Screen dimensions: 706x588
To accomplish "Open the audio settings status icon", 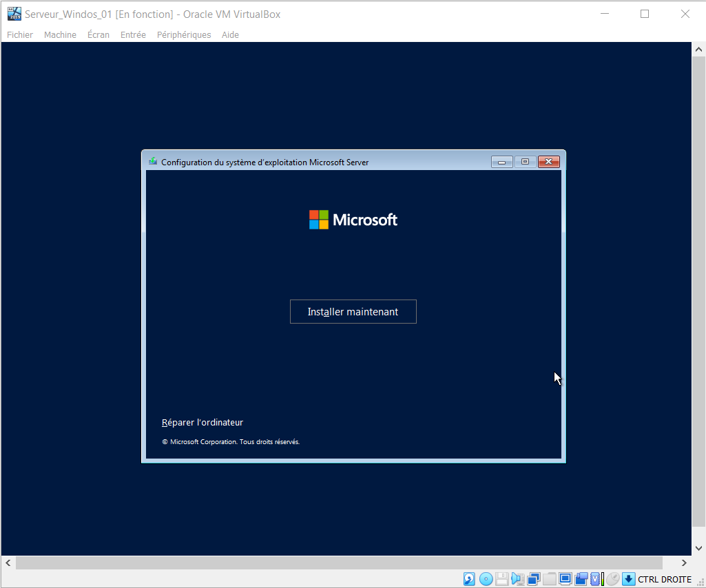I will tap(517, 579).
